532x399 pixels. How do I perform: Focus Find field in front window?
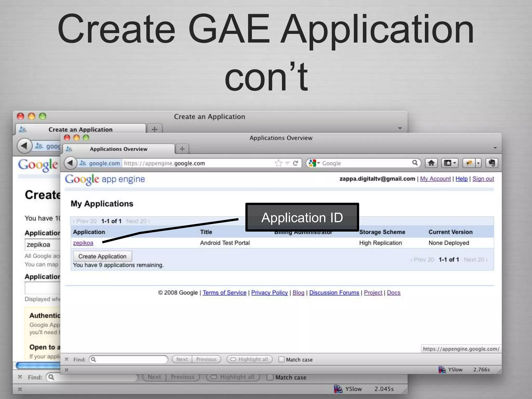tap(129, 359)
